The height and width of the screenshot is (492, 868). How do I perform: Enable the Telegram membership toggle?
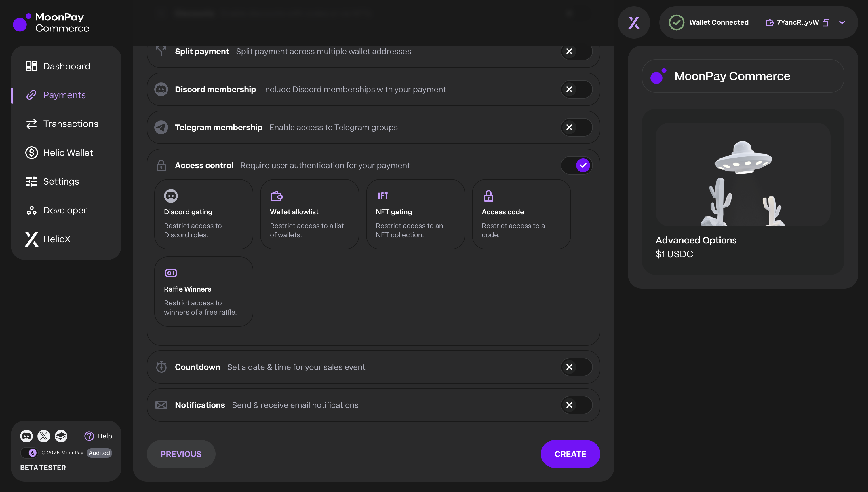pos(576,127)
